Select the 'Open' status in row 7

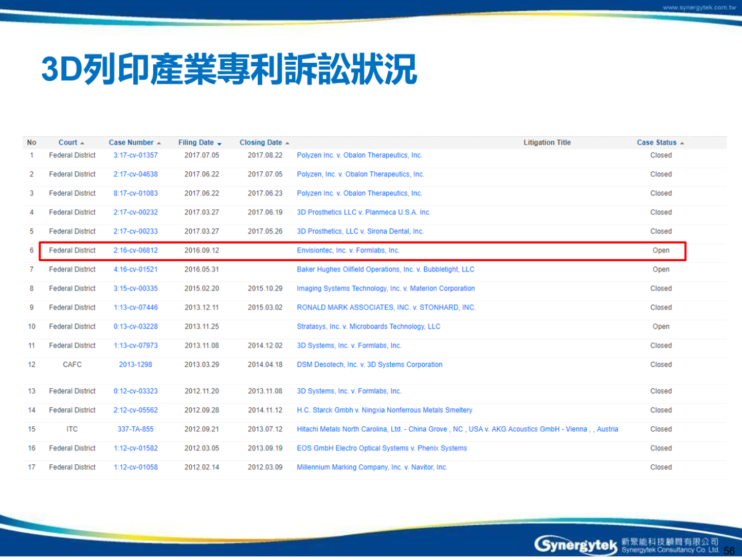click(x=661, y=269)
